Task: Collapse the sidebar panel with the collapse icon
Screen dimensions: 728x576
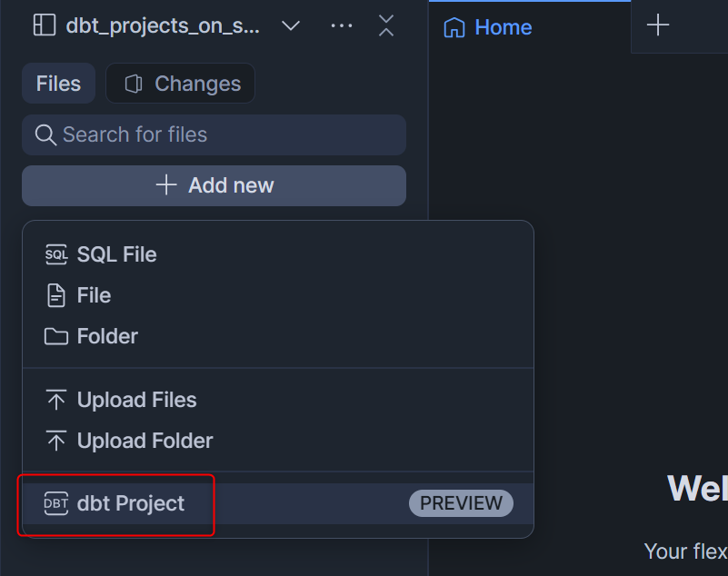Action: [x=386, y=25]
